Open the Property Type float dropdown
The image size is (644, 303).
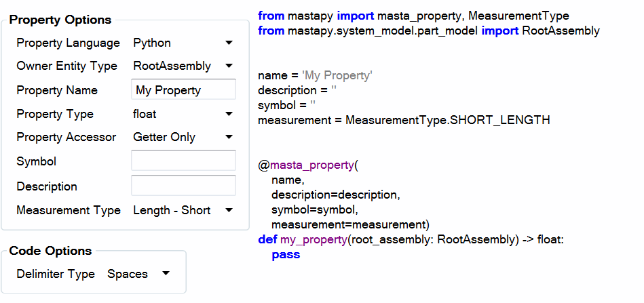183,114
